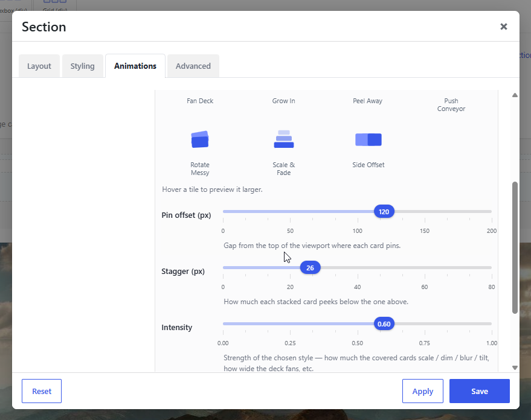The width and height of the screenshot is (531, 420).
Task: Click the Stagger (px) label
Action: pos(183,271)
